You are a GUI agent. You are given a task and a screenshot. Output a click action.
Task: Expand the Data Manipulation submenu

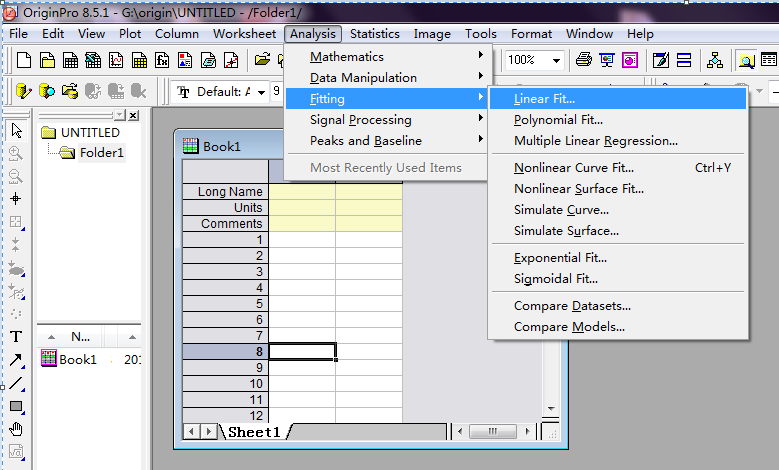388,78
